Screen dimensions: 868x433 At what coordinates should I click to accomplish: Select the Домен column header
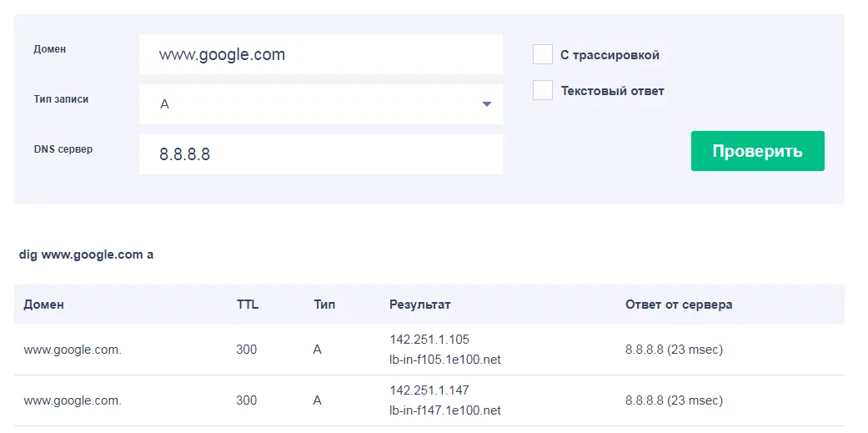[x=43, y=305]
